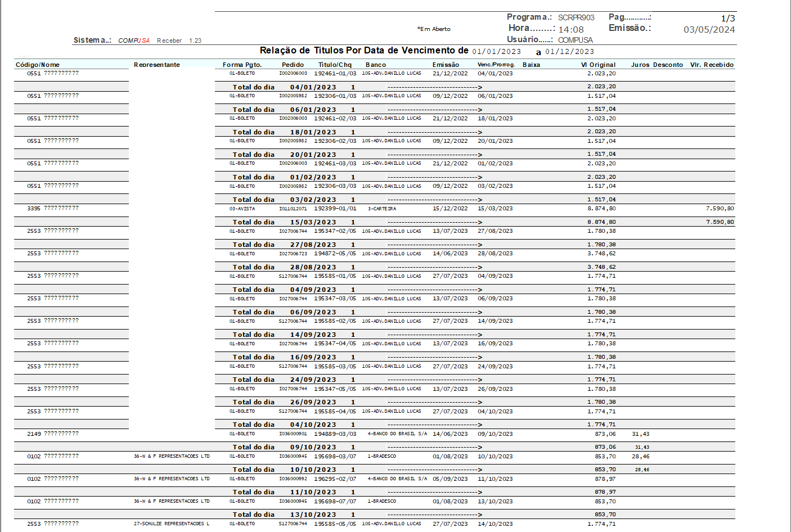
Task: Click Total do dia 15/03/2023 label
Action: (285, 222)
